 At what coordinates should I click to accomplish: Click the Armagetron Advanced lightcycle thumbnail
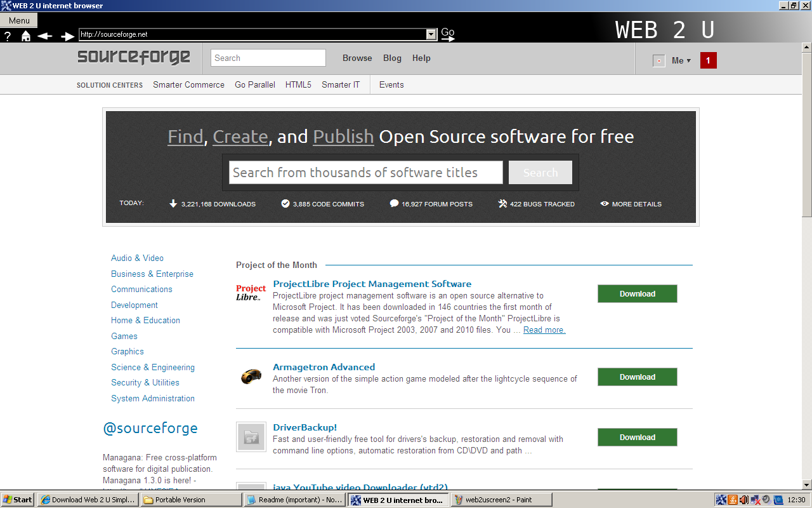(x=251, y=376)
